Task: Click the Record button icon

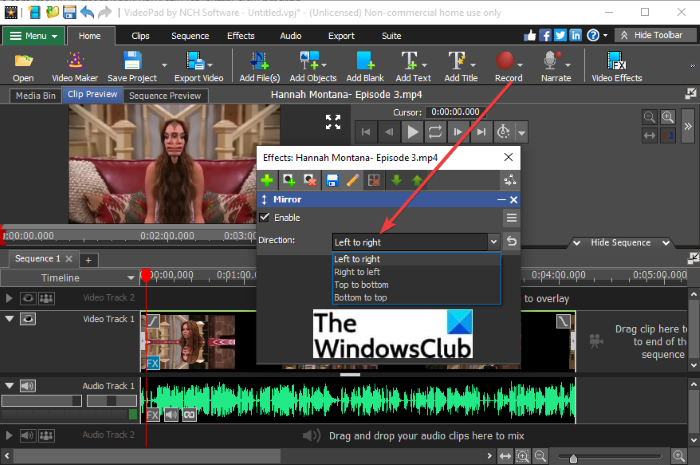Action: (x=508, y=61)
